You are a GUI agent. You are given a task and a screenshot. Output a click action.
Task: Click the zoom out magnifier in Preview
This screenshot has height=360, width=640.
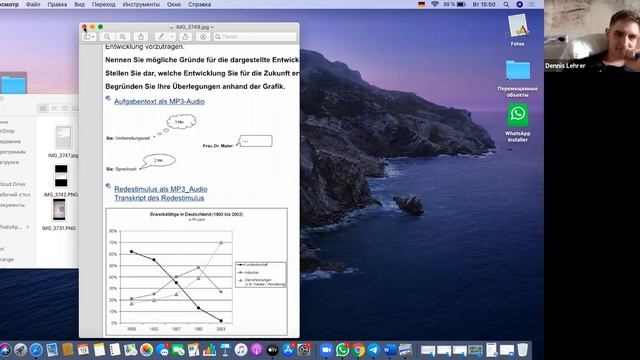pos(107,37)
